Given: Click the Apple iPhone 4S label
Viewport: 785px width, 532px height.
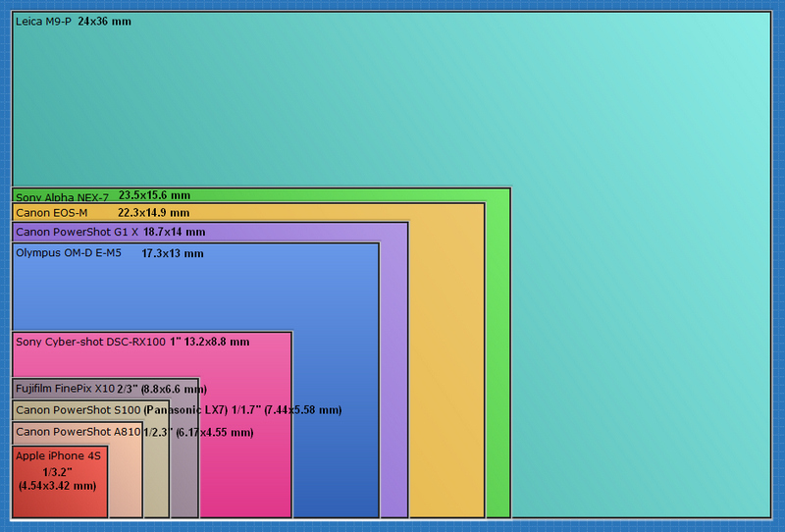Looking at the screenshot, I should [58, 456].
